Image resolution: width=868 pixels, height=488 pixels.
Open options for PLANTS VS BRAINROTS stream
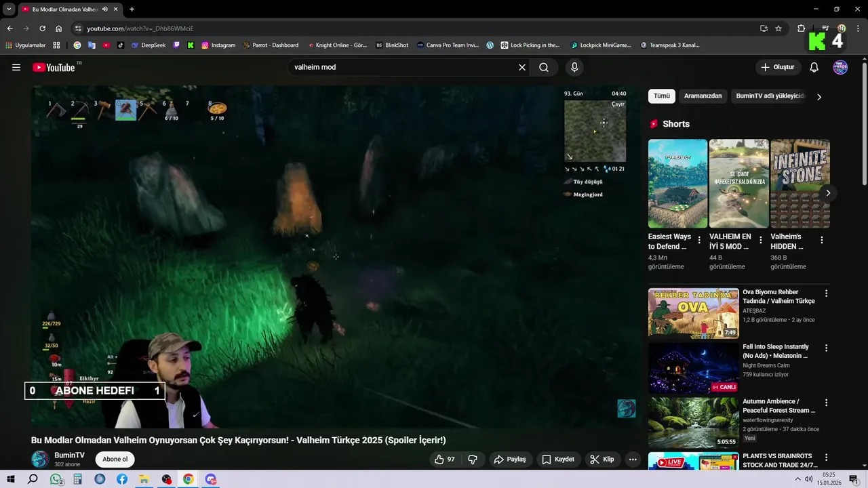click(826, 457)
